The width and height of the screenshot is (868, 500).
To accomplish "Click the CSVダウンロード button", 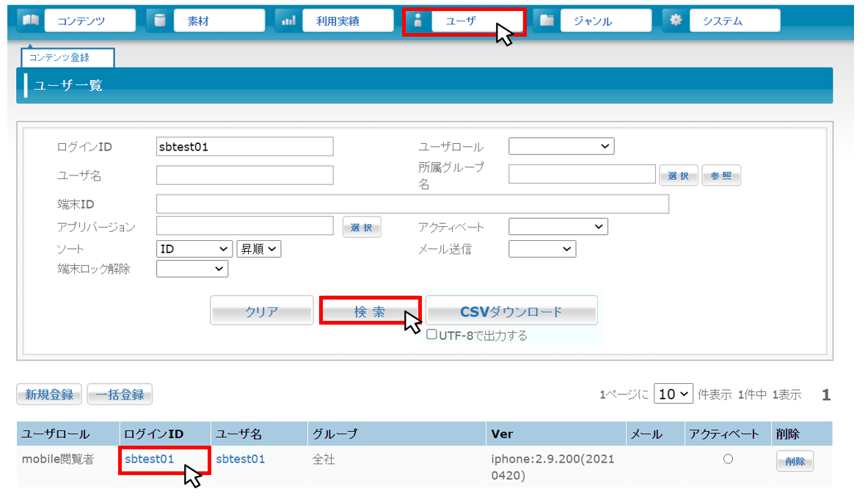I will (511, 311).
